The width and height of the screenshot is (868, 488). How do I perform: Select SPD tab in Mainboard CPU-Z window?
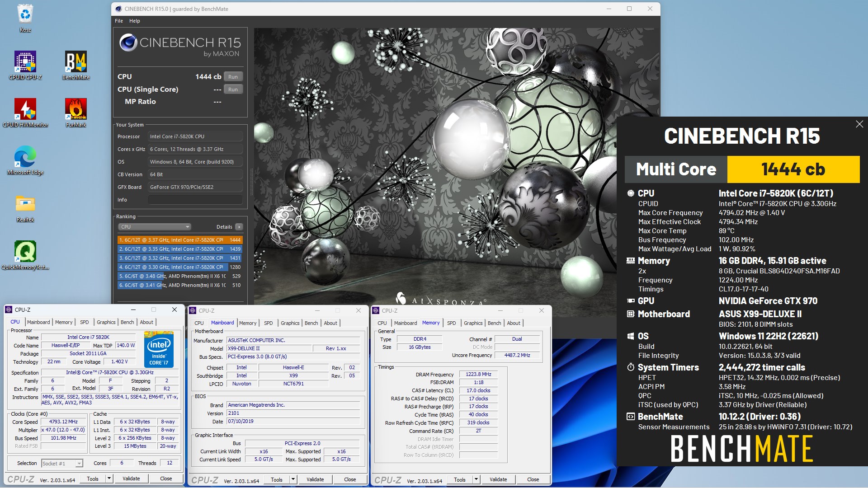tap(269, 323)
